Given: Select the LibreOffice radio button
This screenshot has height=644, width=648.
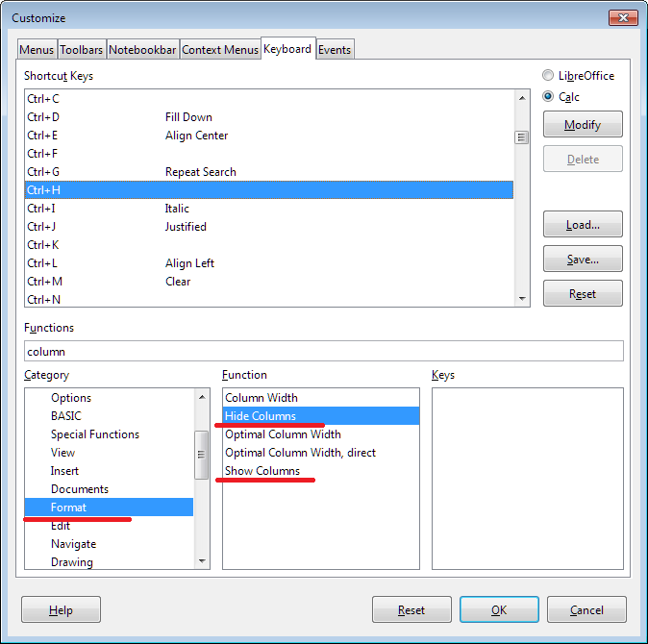Looking at the screenshot, I should (x=549, y=76).
